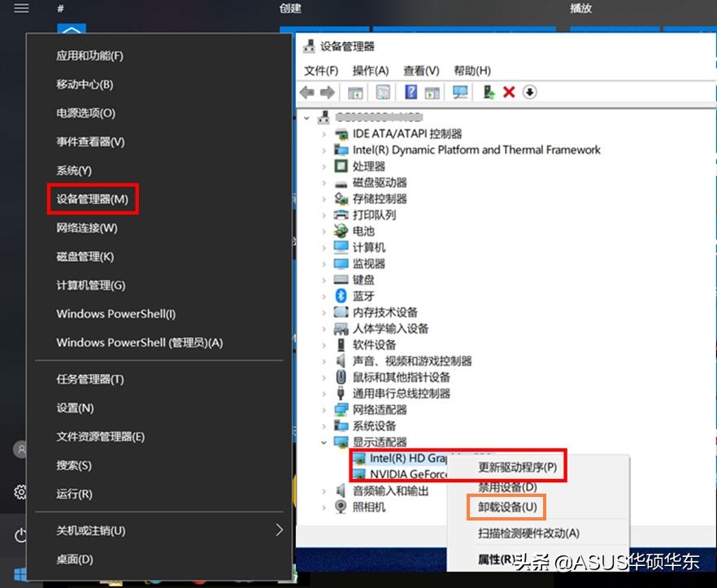Select the NVIDIA GeForce display adapter entry

pos(406,475)
